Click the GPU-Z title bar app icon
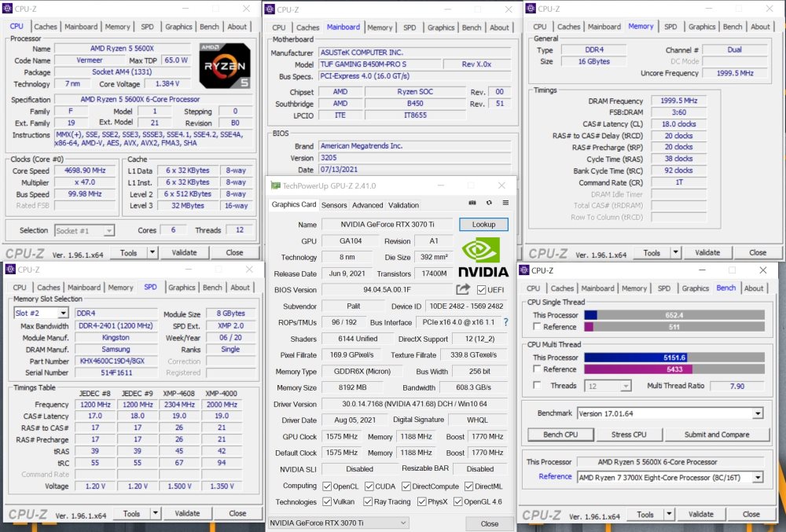This screenshot has width=786, height=532. 275,185
